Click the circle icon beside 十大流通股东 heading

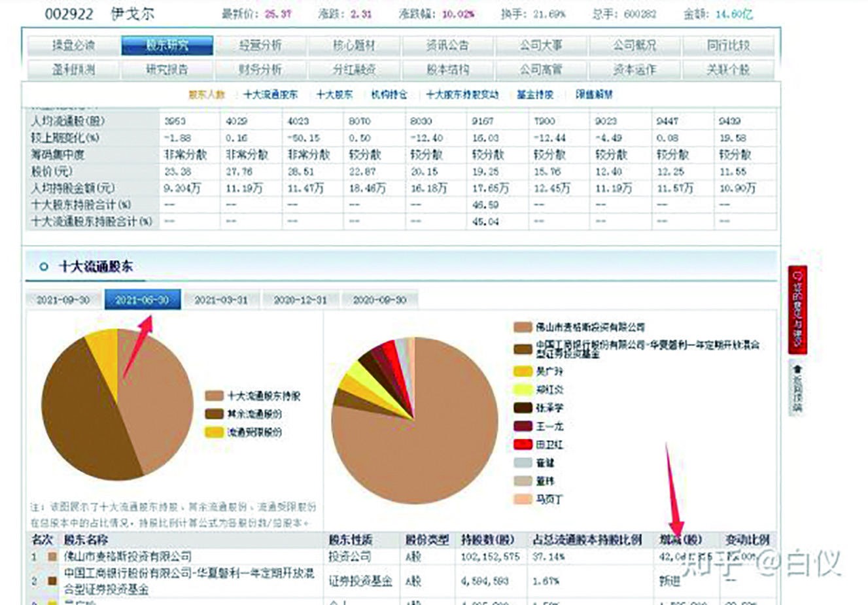[x=44, y=268]
